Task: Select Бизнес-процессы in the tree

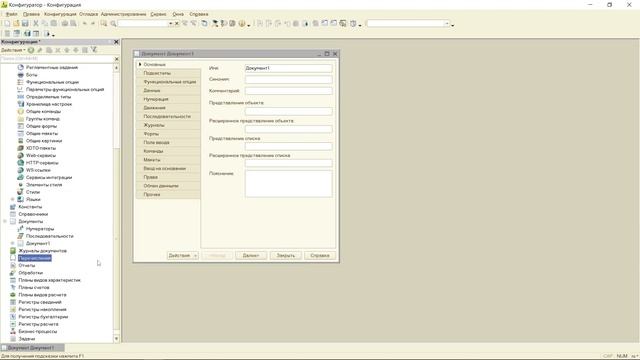Action: (x=38, y=332)
